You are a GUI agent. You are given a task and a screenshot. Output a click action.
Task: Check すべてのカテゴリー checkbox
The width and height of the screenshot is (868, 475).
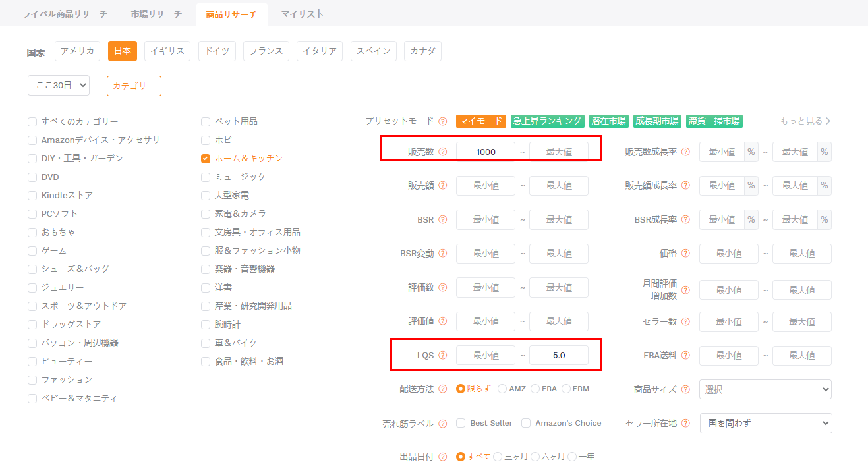click(32, 122)
